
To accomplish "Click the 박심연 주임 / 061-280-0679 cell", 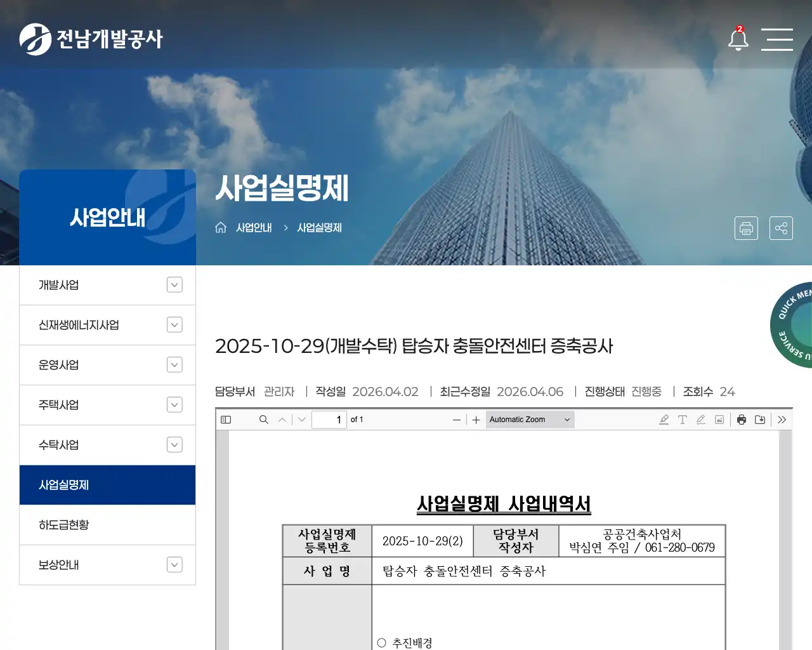I will click(642, 547).
